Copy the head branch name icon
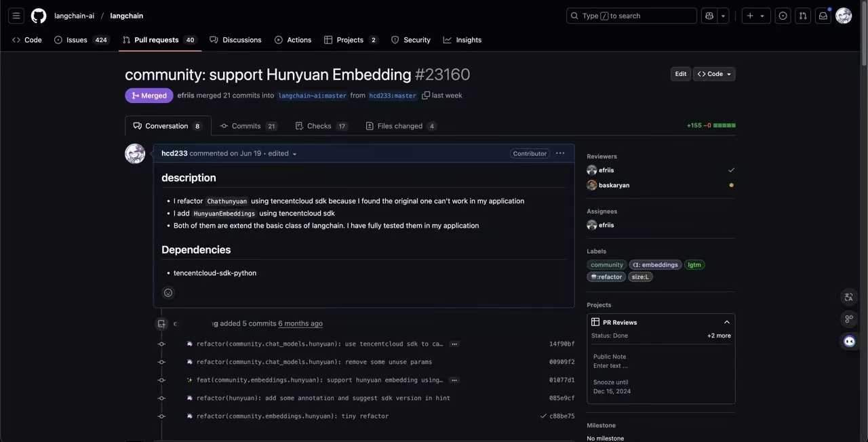The height and width of the screenshot is (442, 868). [426, 96]
